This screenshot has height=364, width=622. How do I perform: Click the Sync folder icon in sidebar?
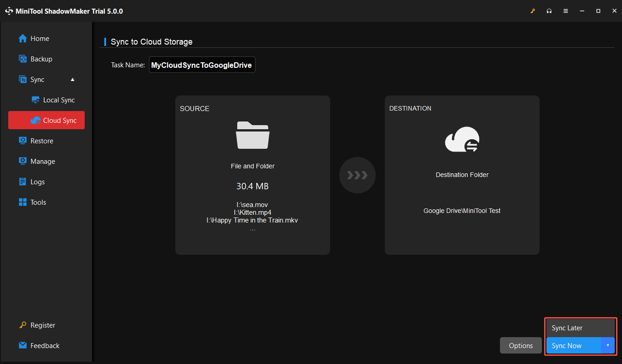(23, 80)
